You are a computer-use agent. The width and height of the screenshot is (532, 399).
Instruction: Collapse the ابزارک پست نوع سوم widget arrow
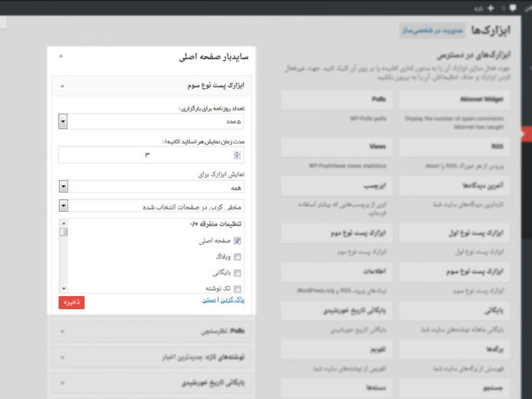tap(62, 86)
